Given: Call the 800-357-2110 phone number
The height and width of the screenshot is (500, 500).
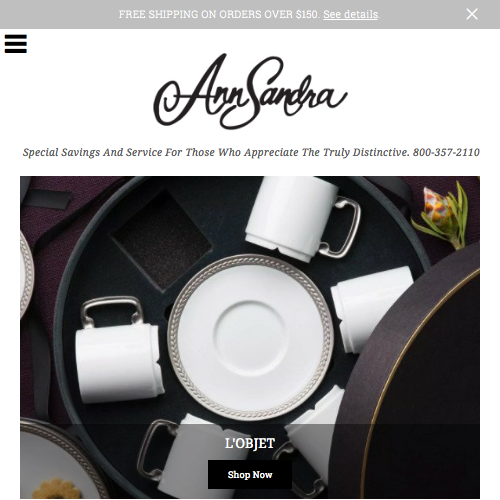Looking at the screenshot, I should tap(446, 152).
